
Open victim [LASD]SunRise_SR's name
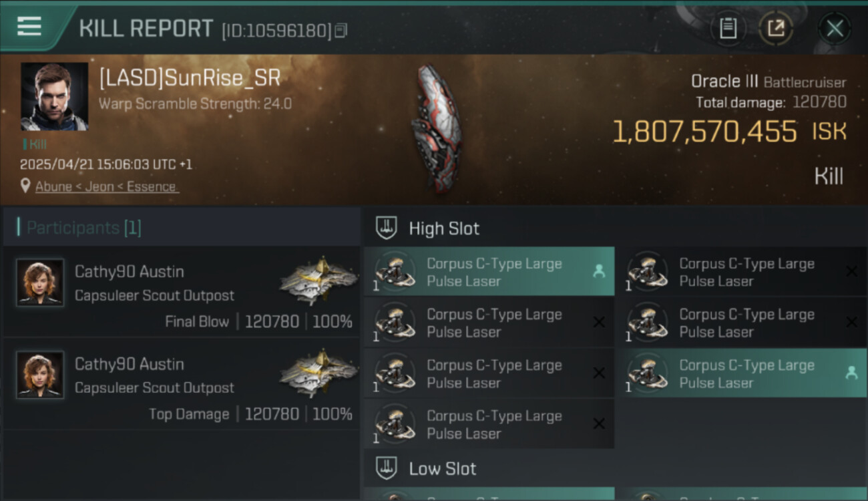click(190, 79)
